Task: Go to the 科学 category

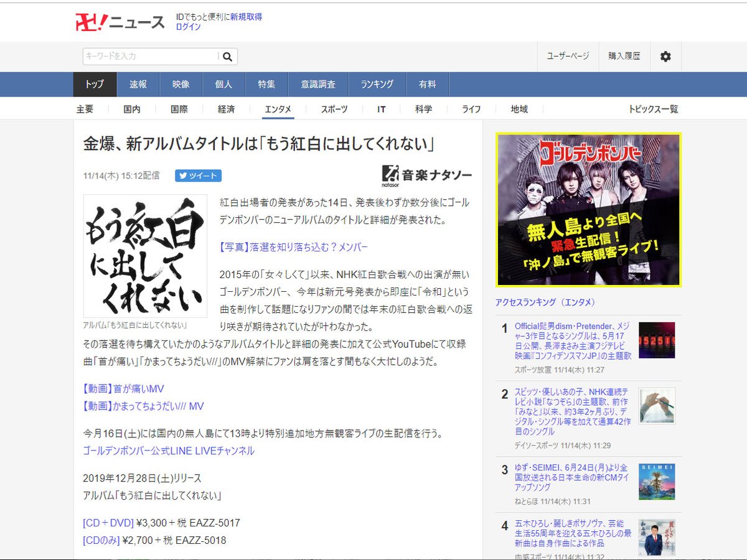Action: click(x=424, y=109)
